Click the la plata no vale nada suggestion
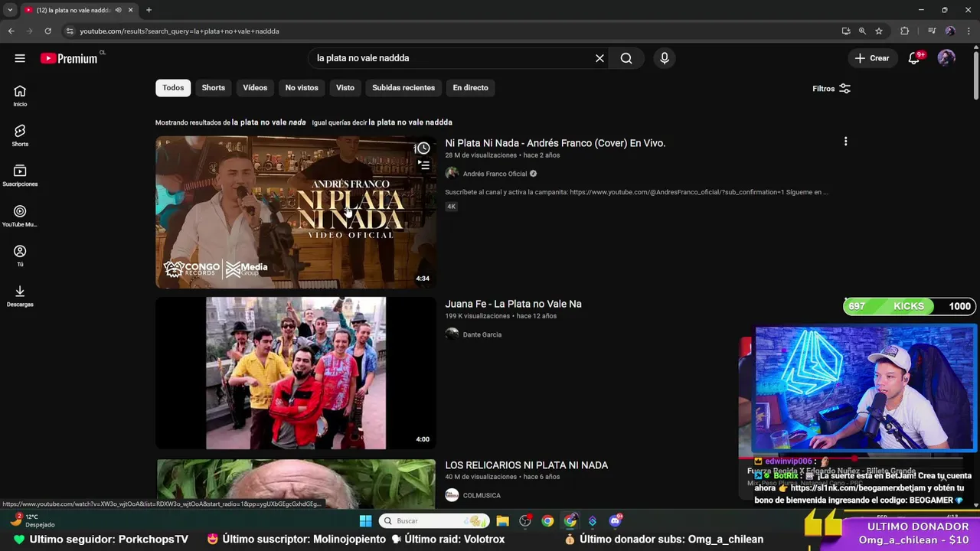This screenshot has height=551, width=980. (x=269, y=122)
